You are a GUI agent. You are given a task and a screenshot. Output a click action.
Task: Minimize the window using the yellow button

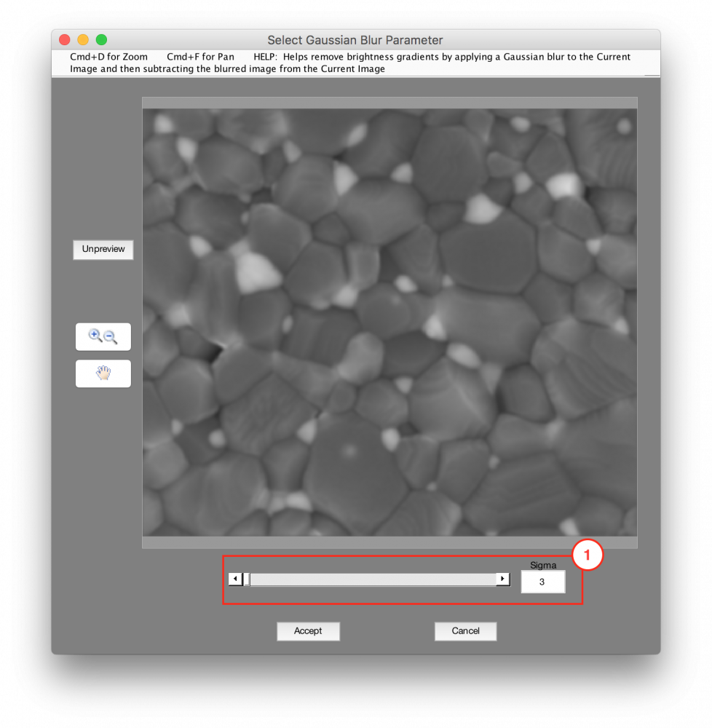click(83, 40)
